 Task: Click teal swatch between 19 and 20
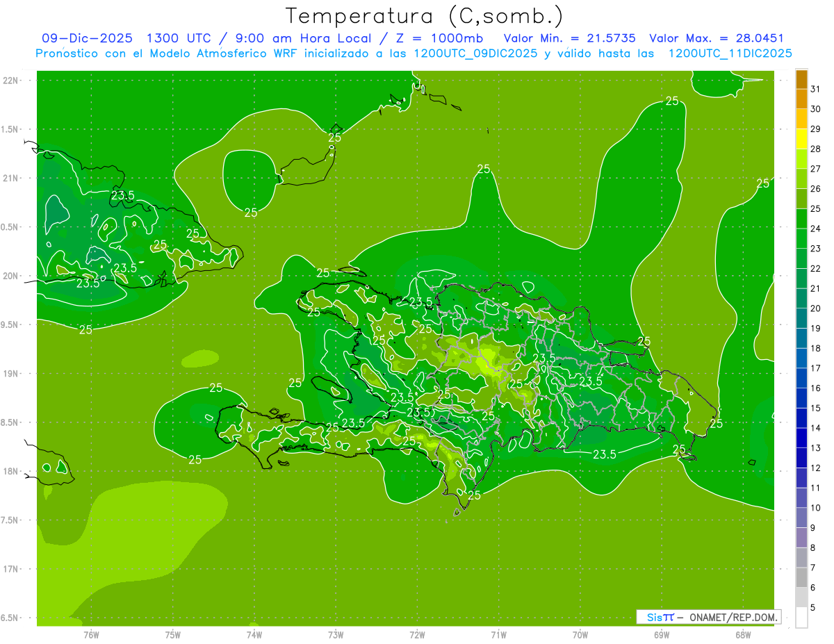tap(801, 318)
